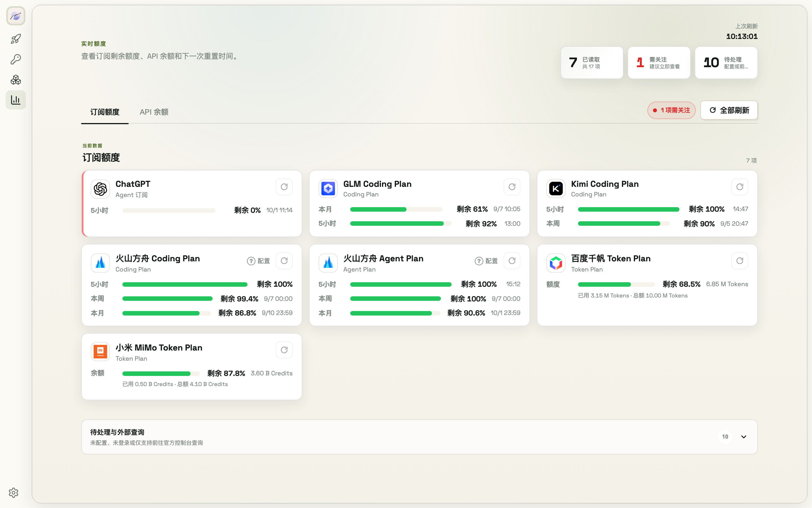The image size is (812, 508).
Task: Click ChatGPT 5小时 progress bar
Action: pos(169,211)
